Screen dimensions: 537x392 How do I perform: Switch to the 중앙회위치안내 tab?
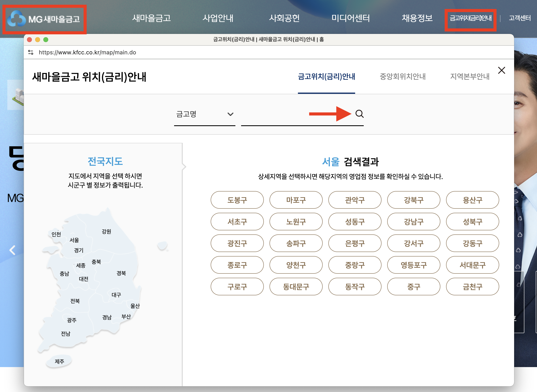point(403,76)
